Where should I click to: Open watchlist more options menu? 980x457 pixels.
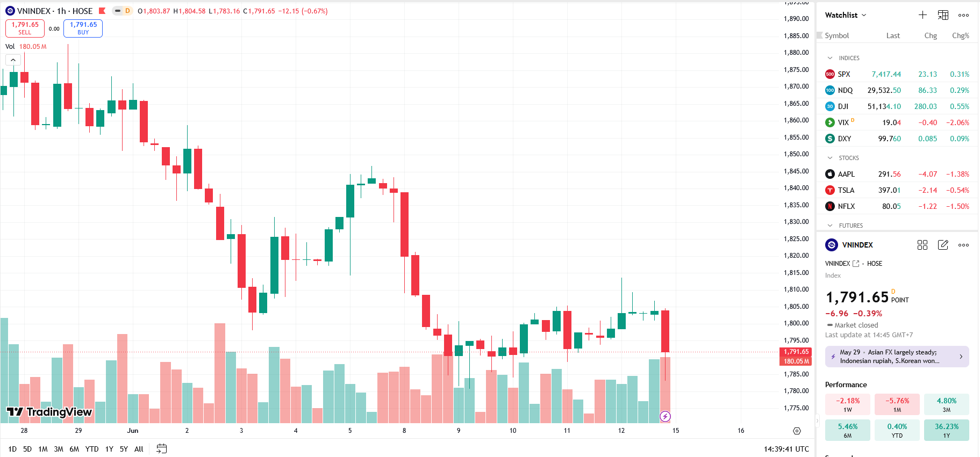(963, 15)
